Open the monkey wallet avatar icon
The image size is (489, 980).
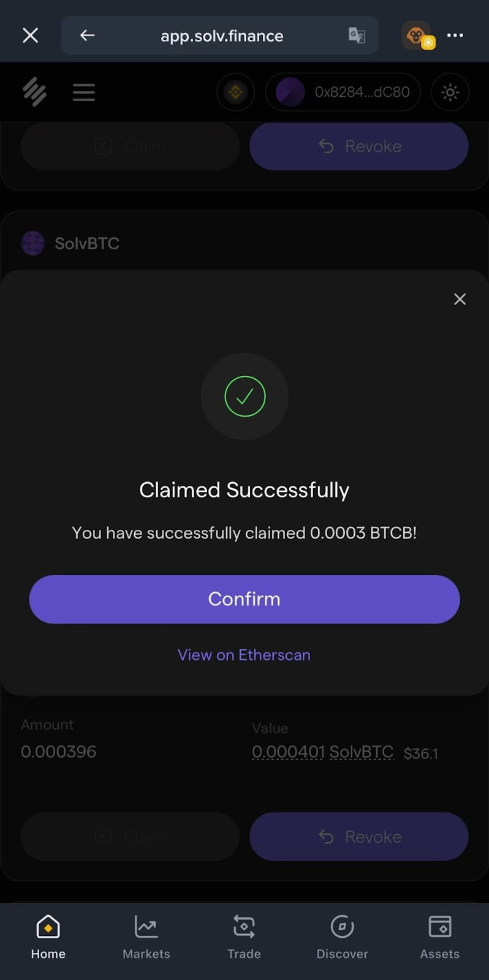pos(417,36)
